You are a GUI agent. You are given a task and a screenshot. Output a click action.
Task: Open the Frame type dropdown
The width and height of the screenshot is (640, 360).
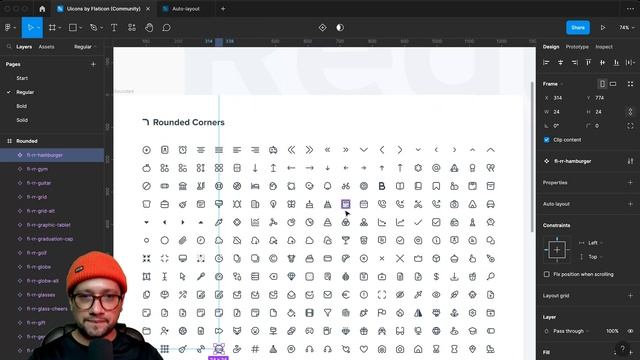click(x=553, y=84)
